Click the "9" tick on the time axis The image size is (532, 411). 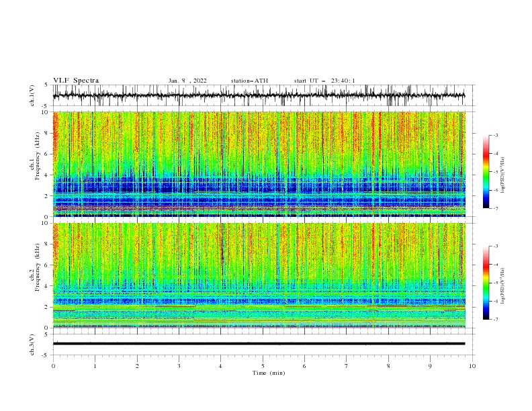[430, 366]
